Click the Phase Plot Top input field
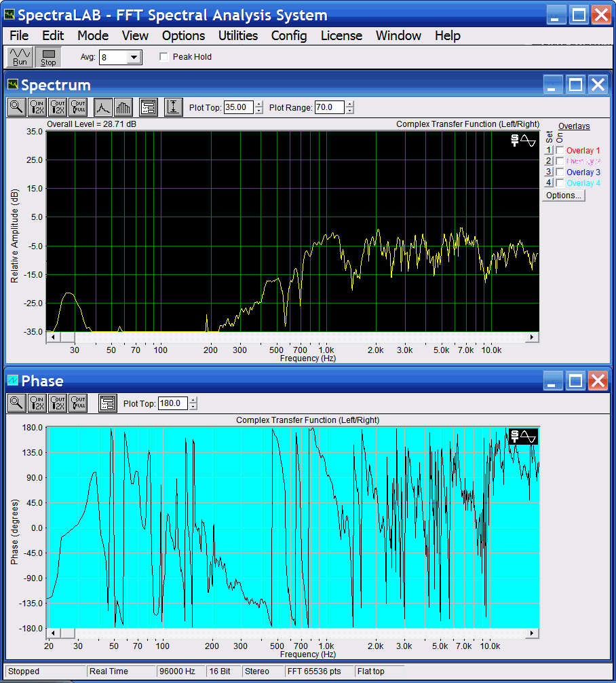This screenshot has width=616, height=683. (x=172, y=403)
